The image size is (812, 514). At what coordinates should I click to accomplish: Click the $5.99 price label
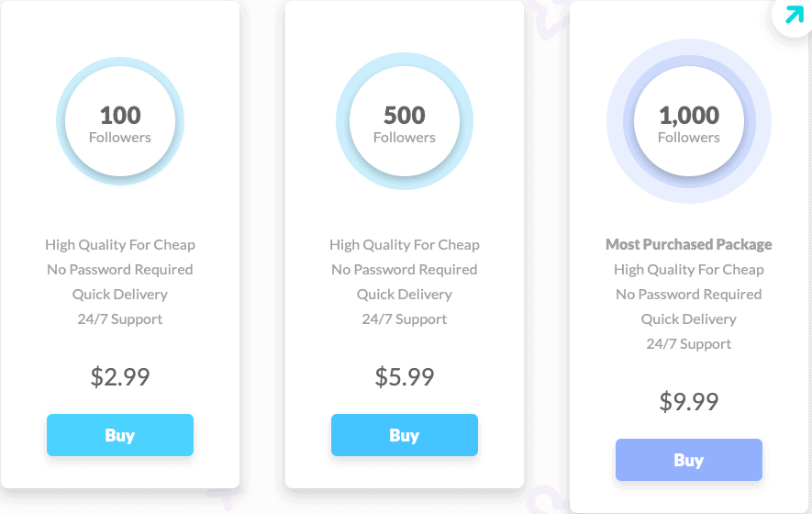point(405,376)
